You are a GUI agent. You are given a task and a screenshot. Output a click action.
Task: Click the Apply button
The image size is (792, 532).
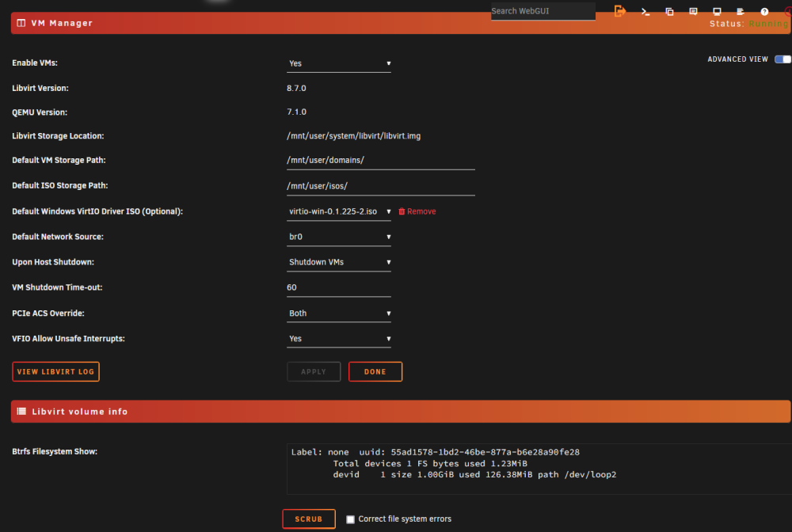point(314,371)
